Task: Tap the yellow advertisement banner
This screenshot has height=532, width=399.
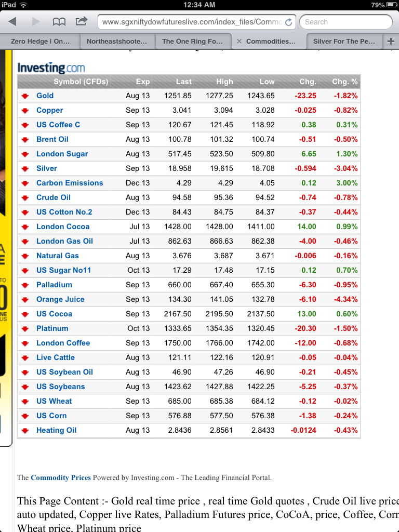Action: point(6,248)
